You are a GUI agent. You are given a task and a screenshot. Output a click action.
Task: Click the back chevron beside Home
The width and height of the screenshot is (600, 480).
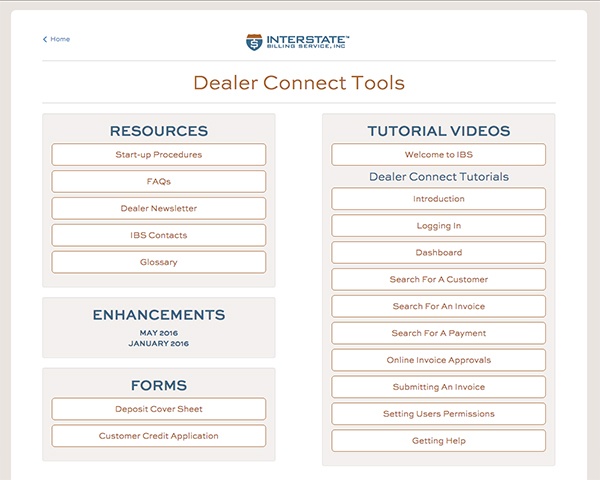[45, 39]
